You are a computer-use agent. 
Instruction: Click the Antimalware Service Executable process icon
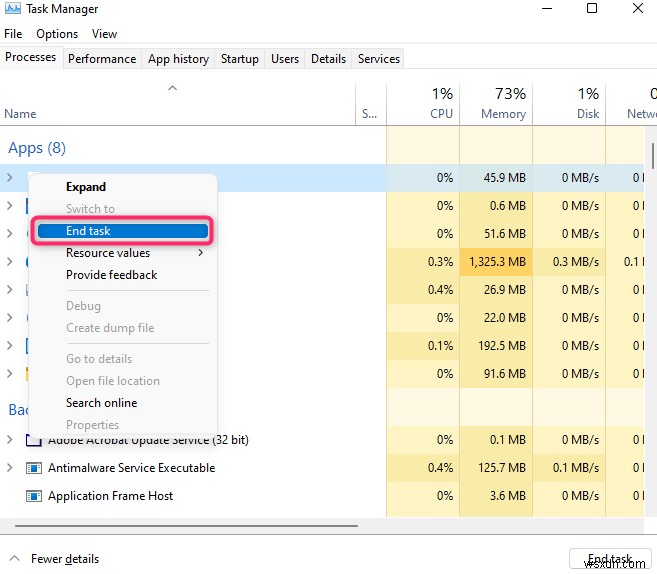click(x=34, y=468)
